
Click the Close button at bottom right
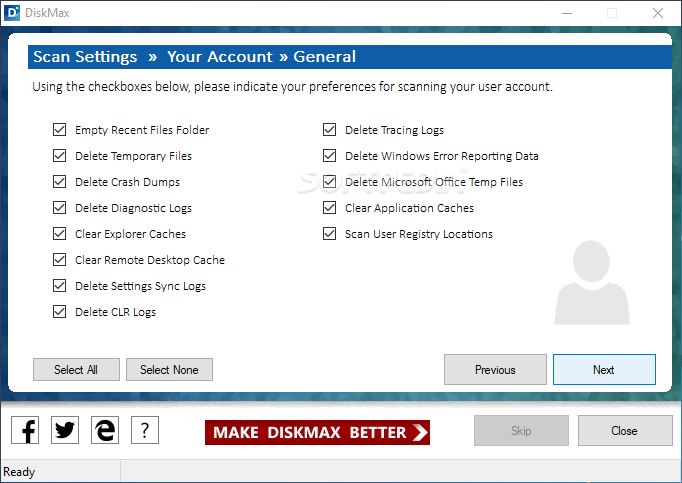[625, 430]
